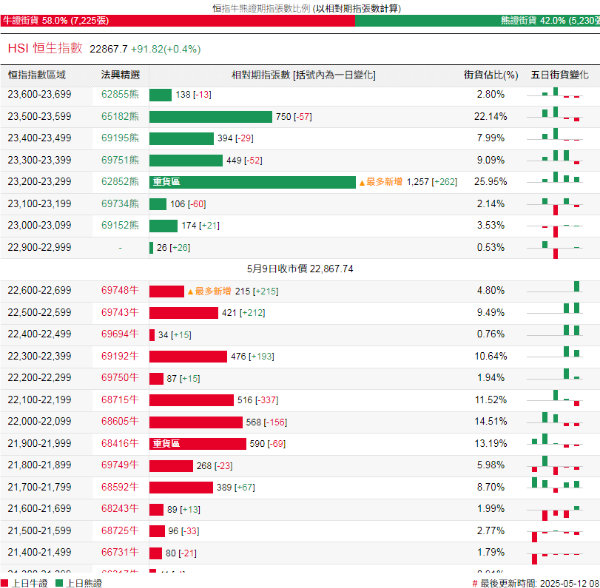This screenshot has width=600, height=588.
Task: Click the 62855熊 warrant code link
Action: (120, 94)
